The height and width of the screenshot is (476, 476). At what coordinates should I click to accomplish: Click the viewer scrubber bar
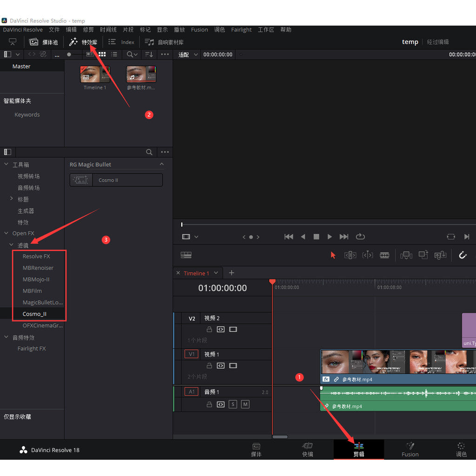(328, 225)
